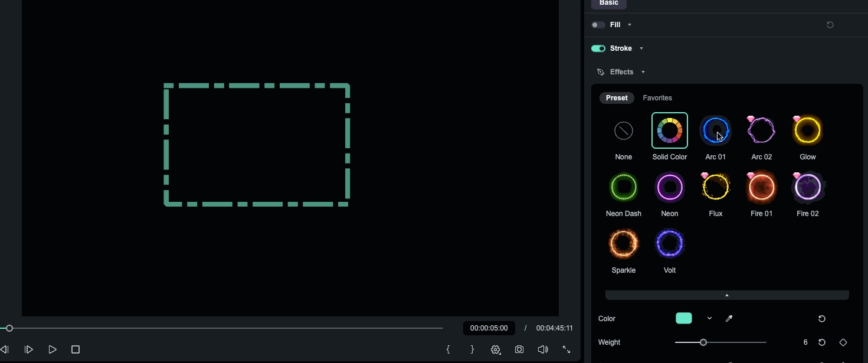Mute the preview audio
This screenshot has width=868, height=363.
[542, 349]
